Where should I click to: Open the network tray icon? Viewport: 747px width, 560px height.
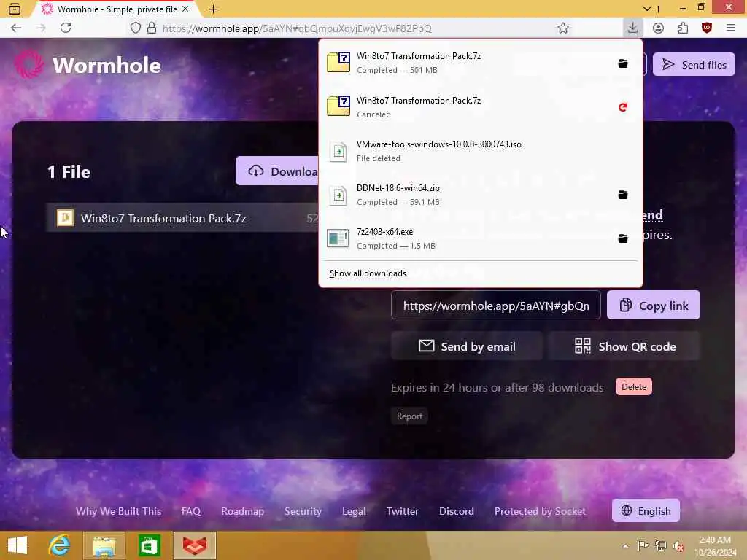coord(661,545)
